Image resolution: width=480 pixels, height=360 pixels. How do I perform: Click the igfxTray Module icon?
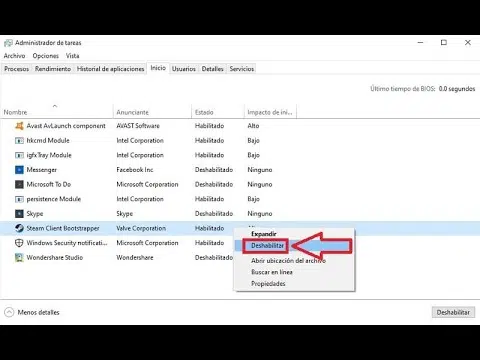point(19,155)
